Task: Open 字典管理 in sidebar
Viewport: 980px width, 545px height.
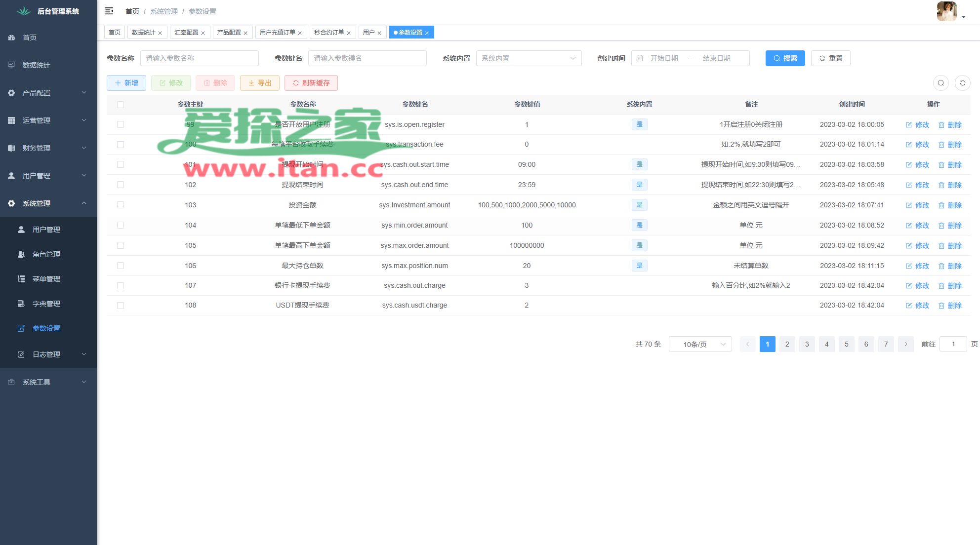Action: [46, 304]
